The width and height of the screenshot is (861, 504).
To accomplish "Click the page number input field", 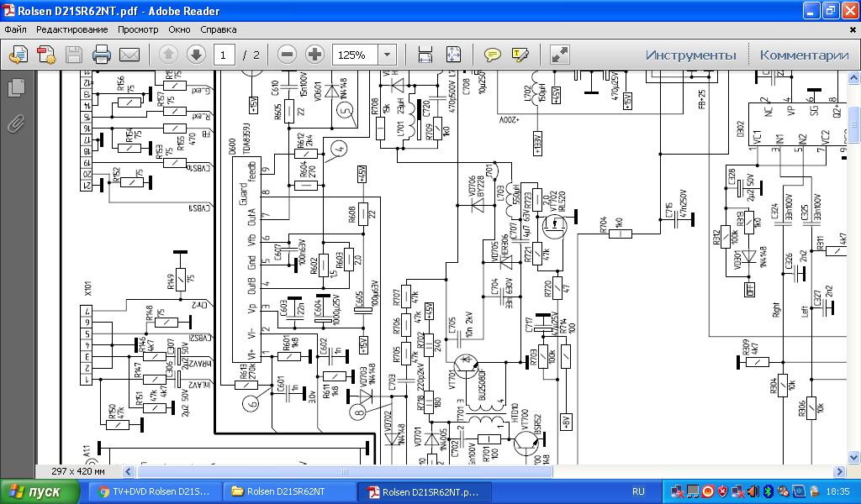I will [x=224, y=55].
